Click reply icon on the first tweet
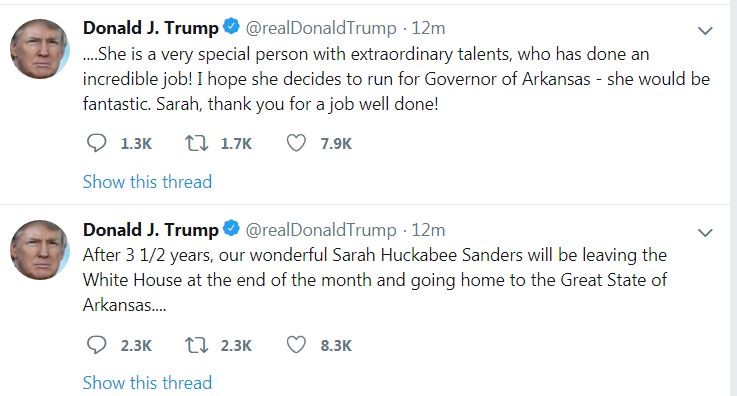 coord(97,143)
